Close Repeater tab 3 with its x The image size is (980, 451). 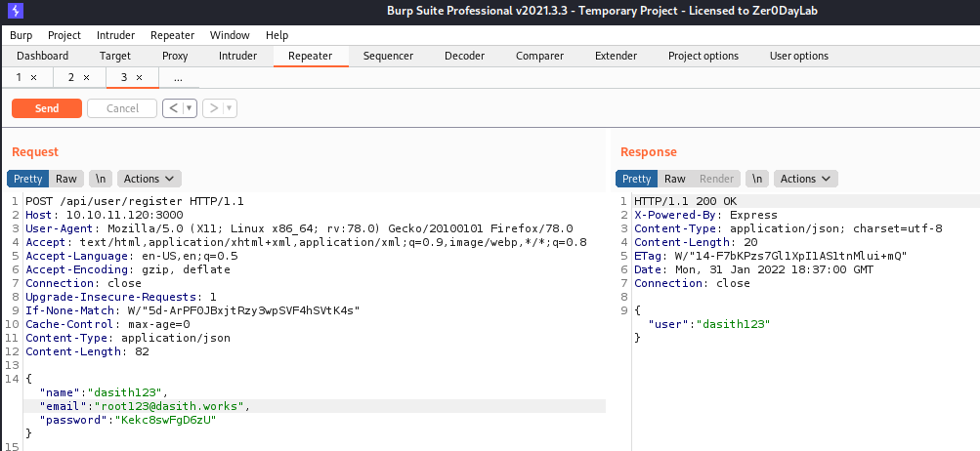(139, 77)
